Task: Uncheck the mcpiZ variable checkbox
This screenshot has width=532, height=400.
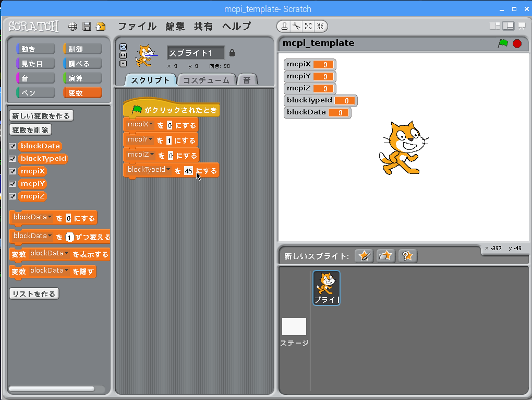Action: tap(13, 196)
